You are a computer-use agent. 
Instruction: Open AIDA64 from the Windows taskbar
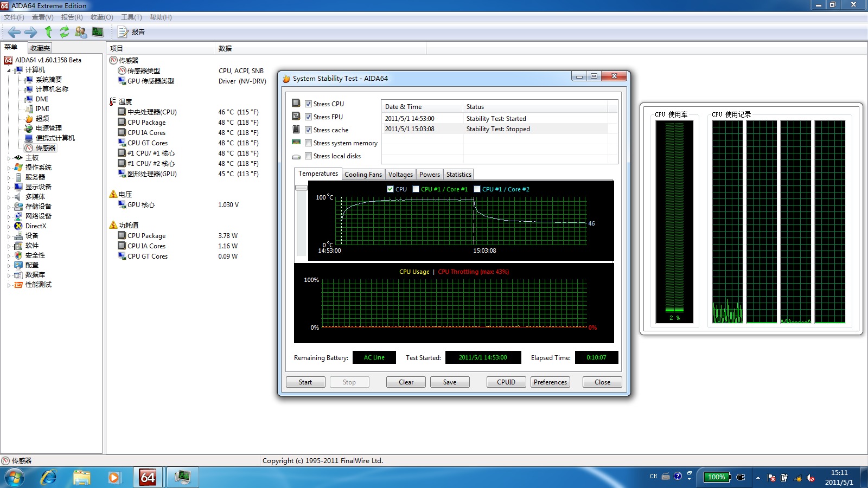click(148, 477)
